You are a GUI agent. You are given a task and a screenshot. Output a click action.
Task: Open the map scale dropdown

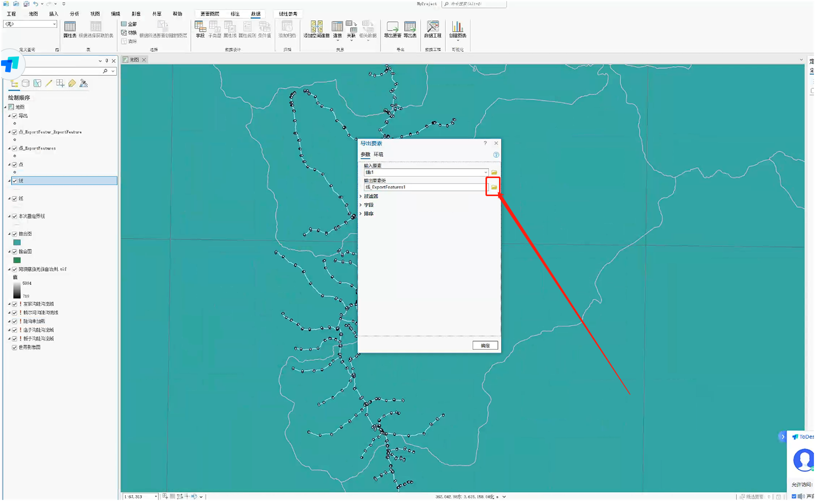point(156,497)
